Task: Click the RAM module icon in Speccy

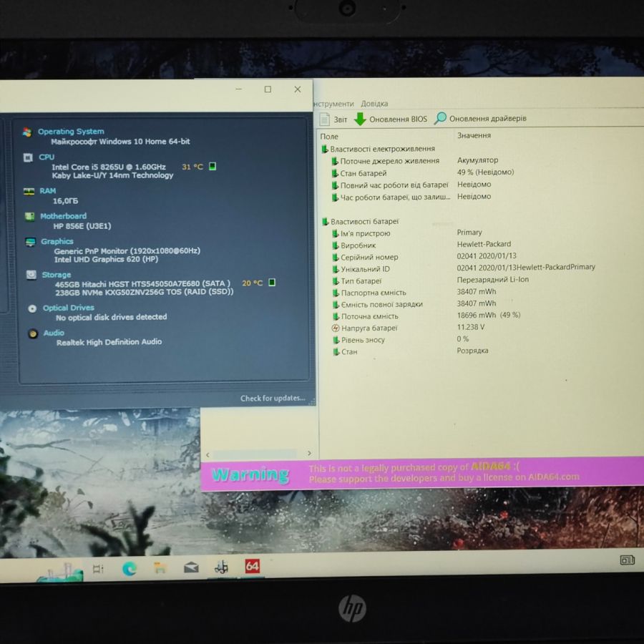Action: click(29, 191)
